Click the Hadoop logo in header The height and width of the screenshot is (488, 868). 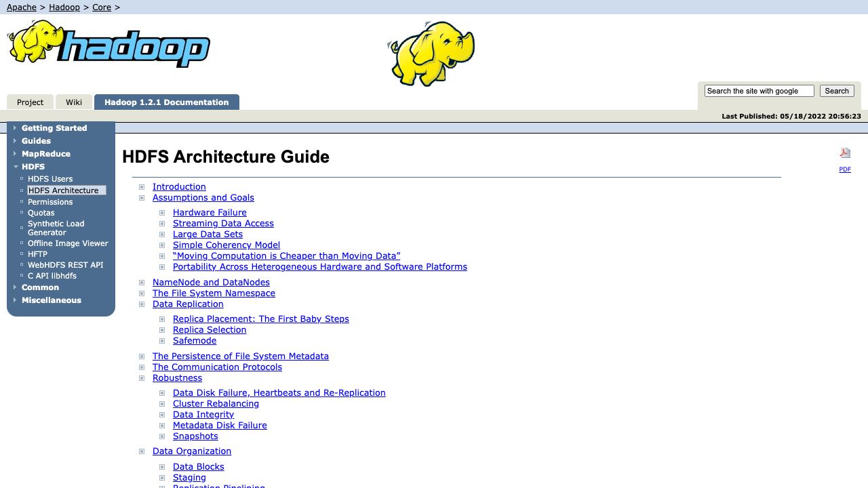pyautogui.click(x=108, y=44)
